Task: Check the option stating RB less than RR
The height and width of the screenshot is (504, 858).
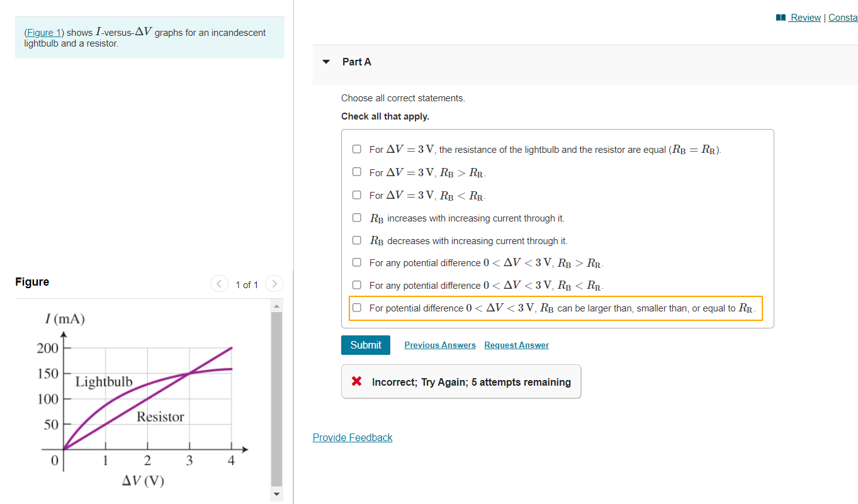Action: point(356,194)
